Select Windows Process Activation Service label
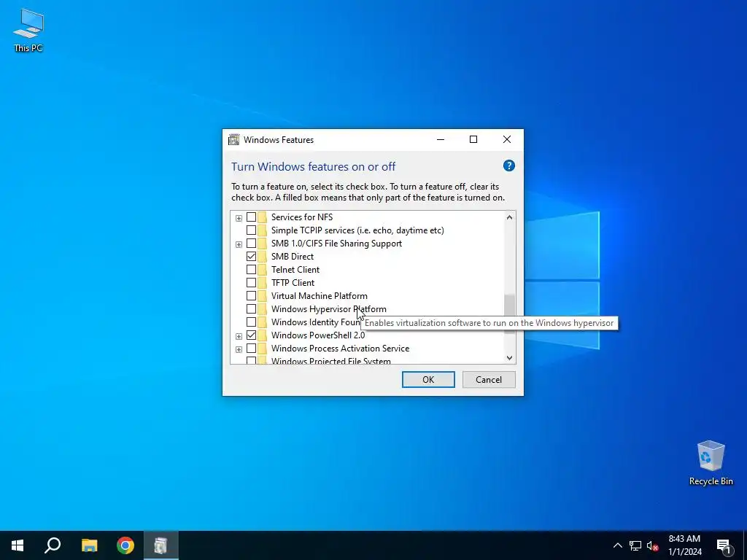 (340, 349)
